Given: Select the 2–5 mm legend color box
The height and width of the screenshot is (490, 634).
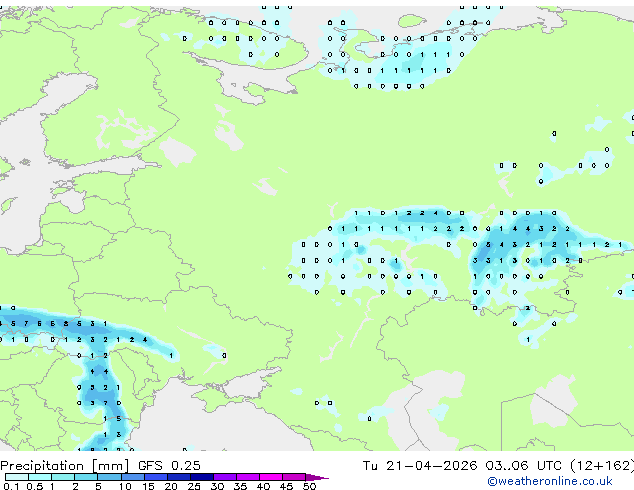Looking at the screenshot, I should [x=86, y=477].
